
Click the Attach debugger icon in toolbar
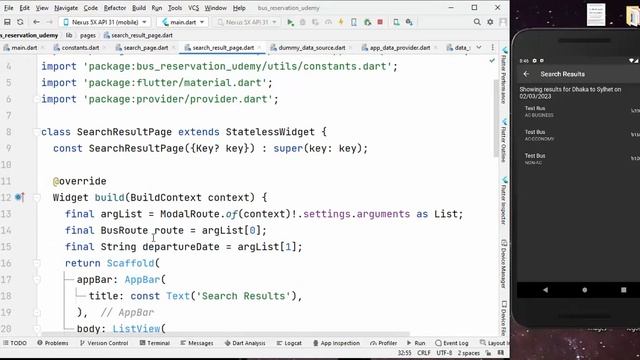[x=367, y=22]
